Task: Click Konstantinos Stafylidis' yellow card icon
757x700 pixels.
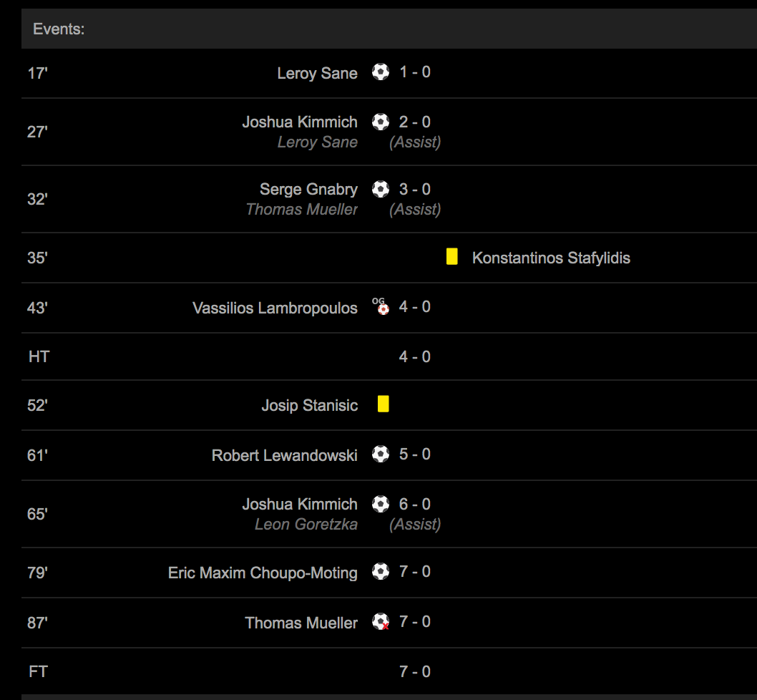Action: [451, 257]
